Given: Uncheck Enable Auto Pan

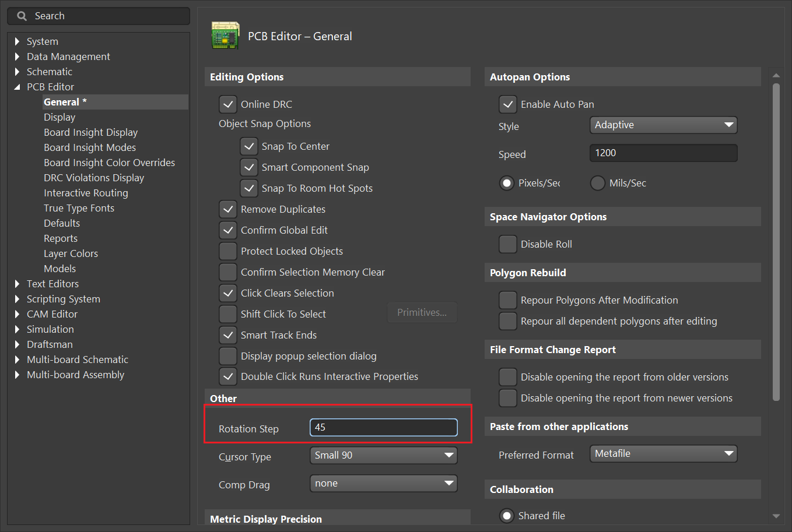Looking at the screenshot, I should pos(507,104).
